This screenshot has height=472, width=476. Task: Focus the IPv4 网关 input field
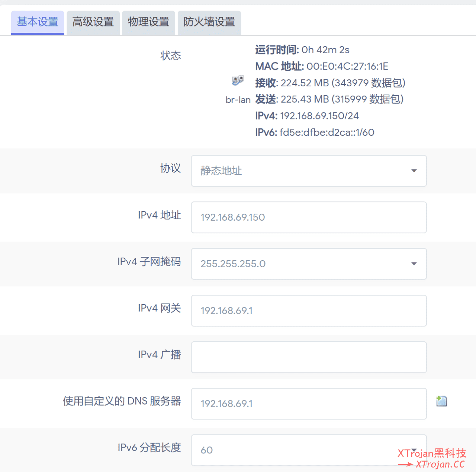(x=309, y=311)
